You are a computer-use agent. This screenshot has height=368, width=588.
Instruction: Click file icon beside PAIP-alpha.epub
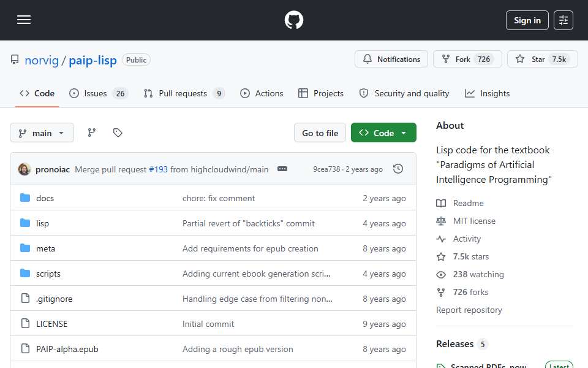pyautogui.click(x=25, y=348)
